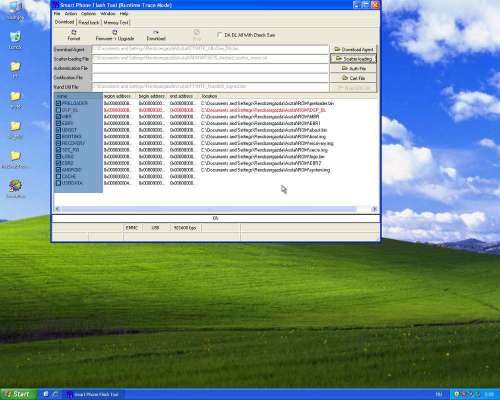This screenshot has height=400, width=500.
Task: Uncheck the EBR1 partition checkbox
Action: [x=58, y=123]
